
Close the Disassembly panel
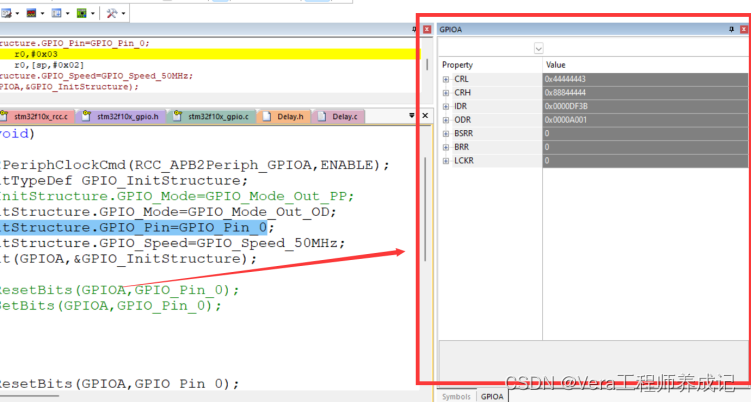(427, 29)
